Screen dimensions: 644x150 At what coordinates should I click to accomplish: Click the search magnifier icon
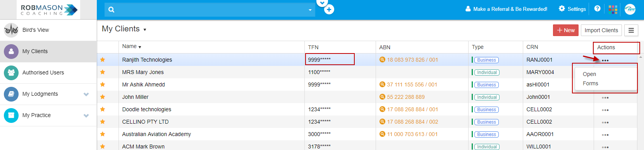112,10
